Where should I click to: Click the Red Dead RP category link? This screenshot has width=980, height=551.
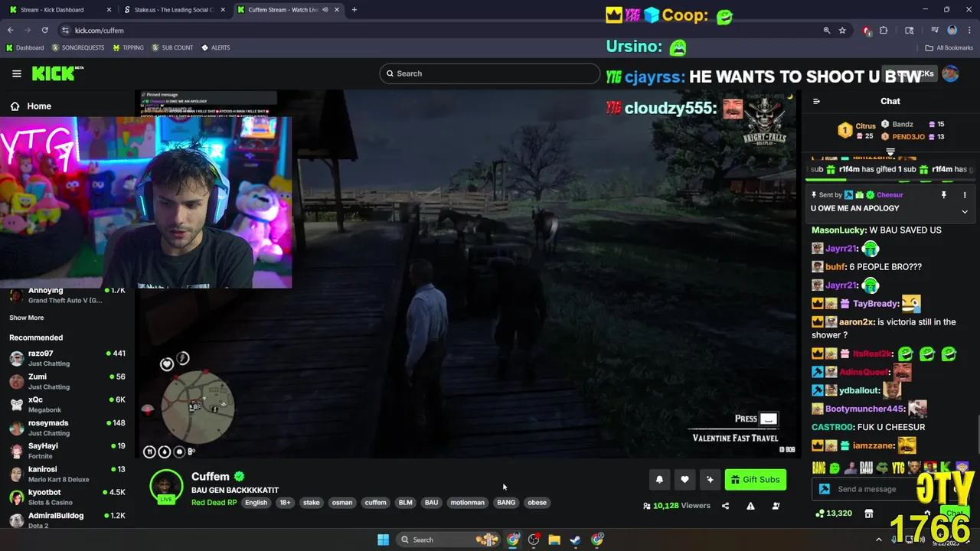pyautogui.click(x=214, y=503)
